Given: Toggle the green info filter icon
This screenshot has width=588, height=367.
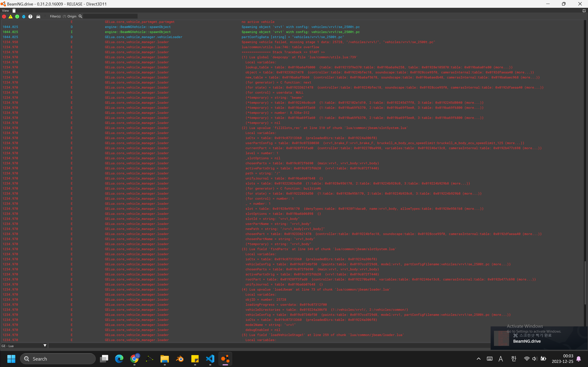Looking at the screenshot, I should (17, 17).
